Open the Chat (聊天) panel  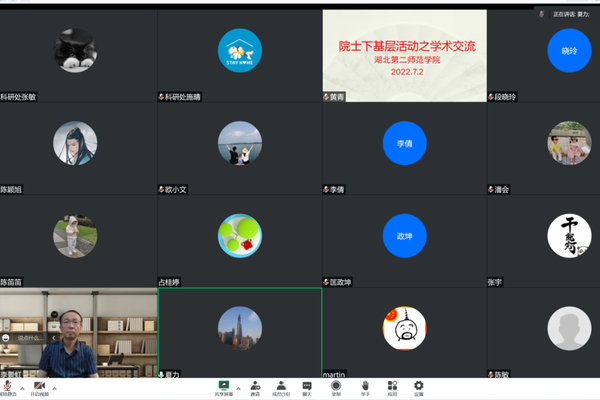tap(308, 387)
